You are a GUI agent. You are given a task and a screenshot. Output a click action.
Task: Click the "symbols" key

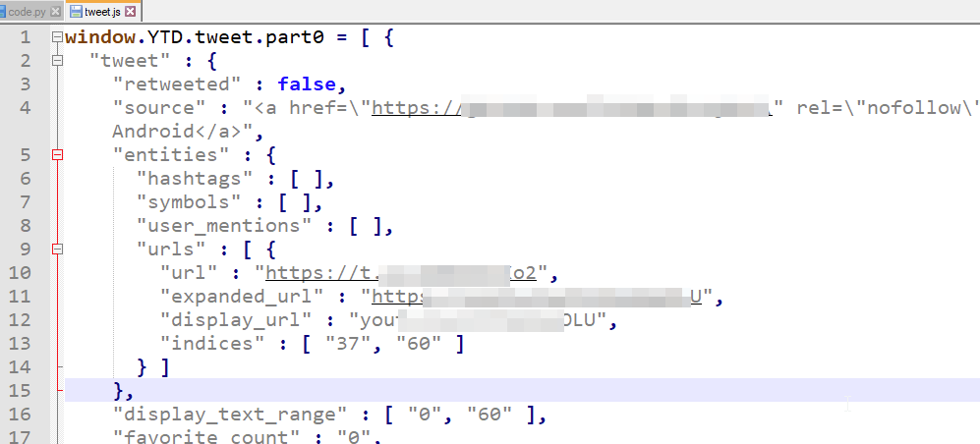[x=190, y=202]
